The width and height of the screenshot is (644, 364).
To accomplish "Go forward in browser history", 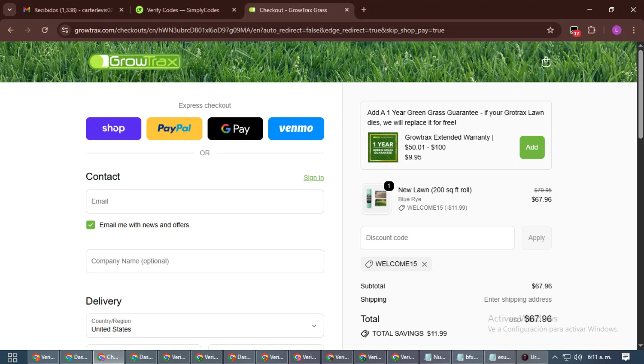I will click(x=27, y=30).
